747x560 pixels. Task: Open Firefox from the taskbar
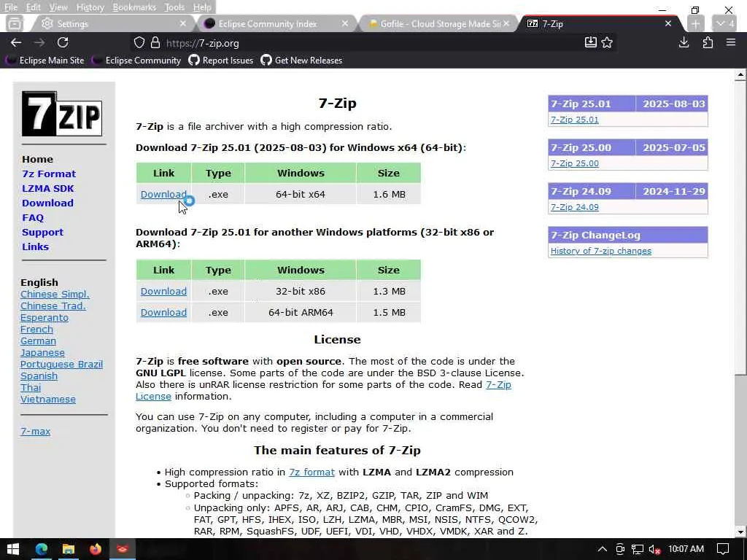[x=96, y=549]
